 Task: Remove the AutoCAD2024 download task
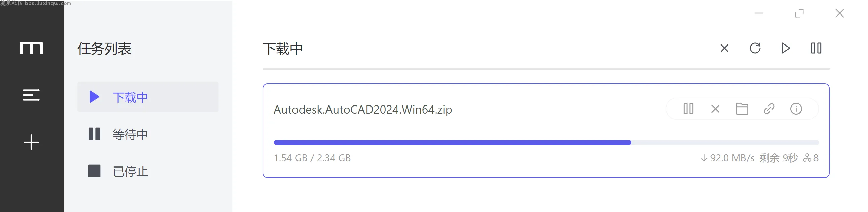click(x=715, y=109)
